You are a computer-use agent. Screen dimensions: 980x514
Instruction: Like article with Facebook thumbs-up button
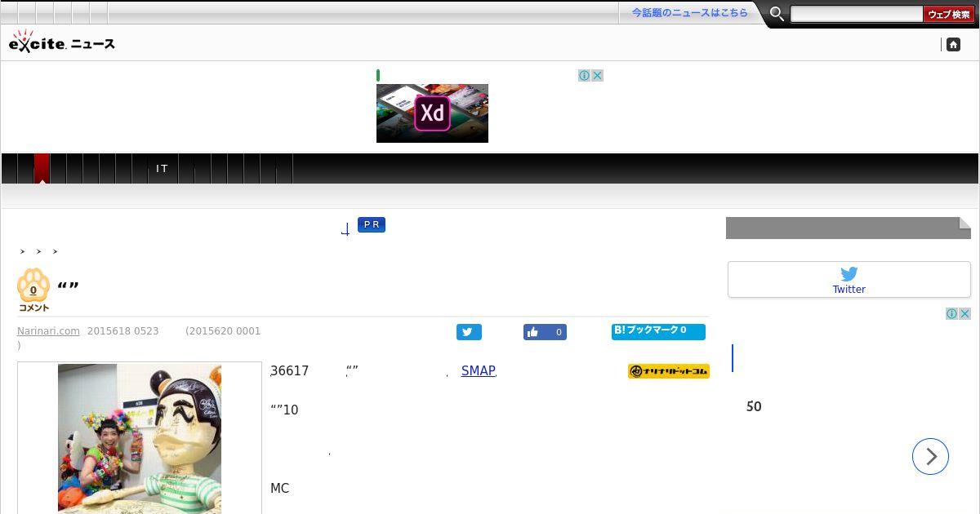(x=545, y=332)
